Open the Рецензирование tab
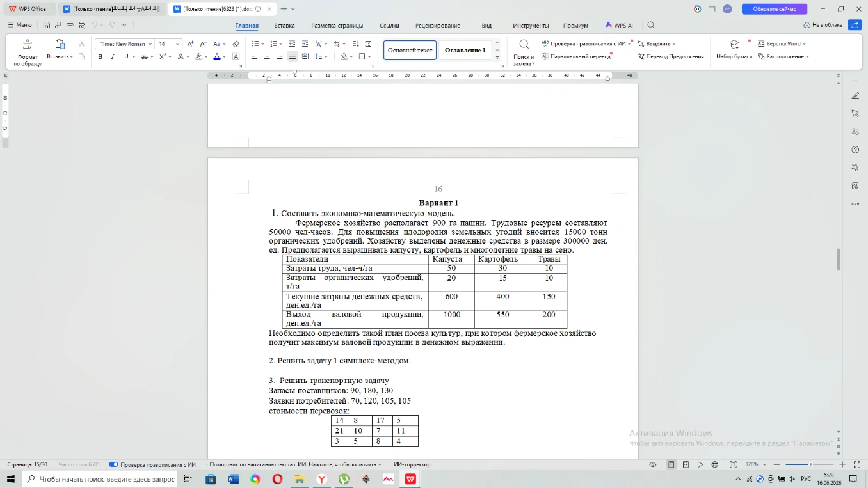 pyautogui.click(x=438, y=26)
